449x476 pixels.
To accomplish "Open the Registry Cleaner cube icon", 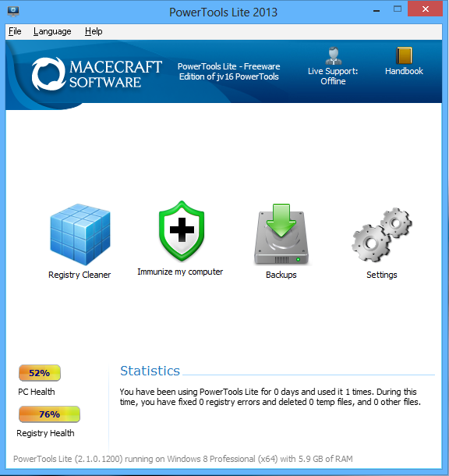I will (80, 234).
